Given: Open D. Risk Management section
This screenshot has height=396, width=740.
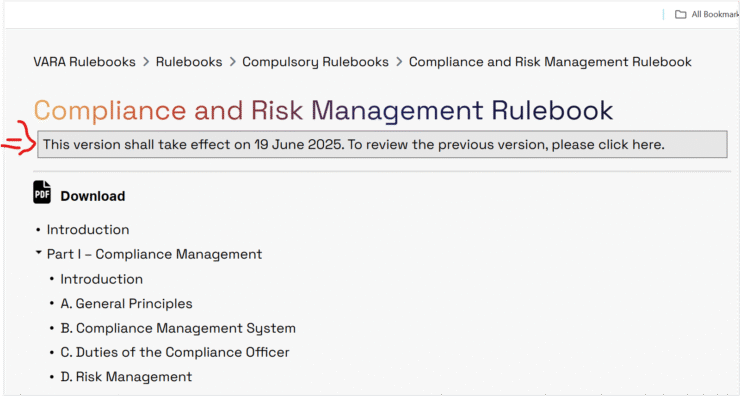Looking at the screenshot, I should 126,377.
